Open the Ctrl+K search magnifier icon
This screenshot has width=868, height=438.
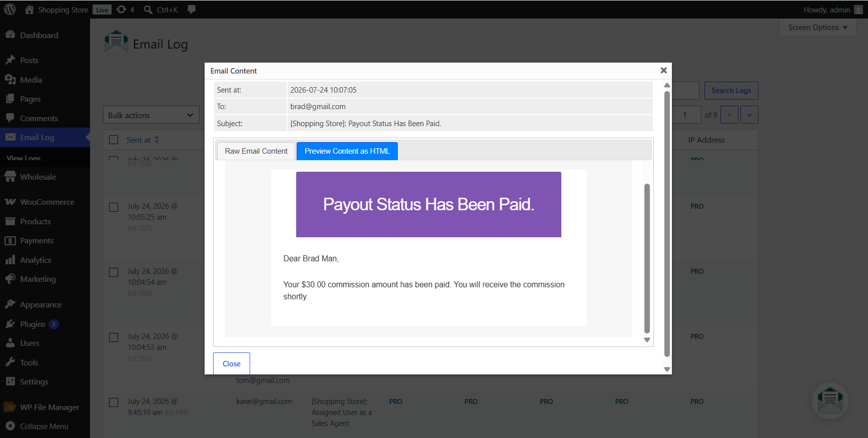[148, 10]
